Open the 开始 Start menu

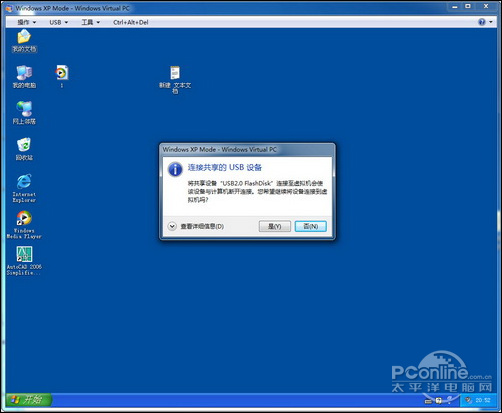click(x=29, y=399)
